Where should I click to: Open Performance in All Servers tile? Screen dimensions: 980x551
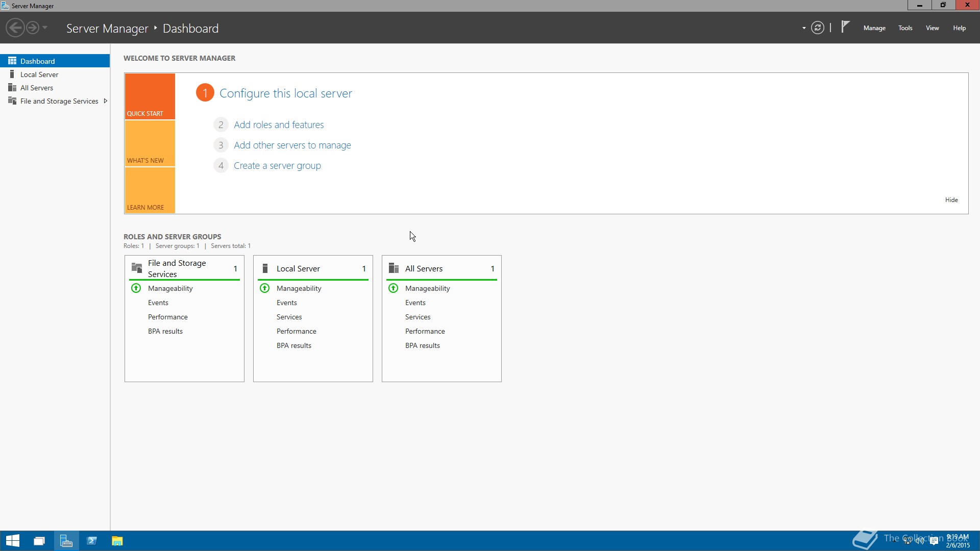coord(425,331)
